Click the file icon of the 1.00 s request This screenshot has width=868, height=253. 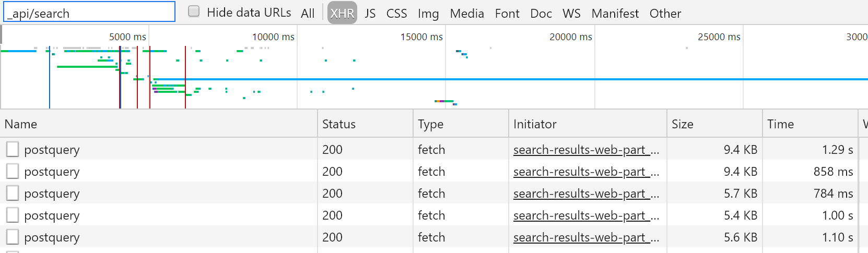coord(13,215)
